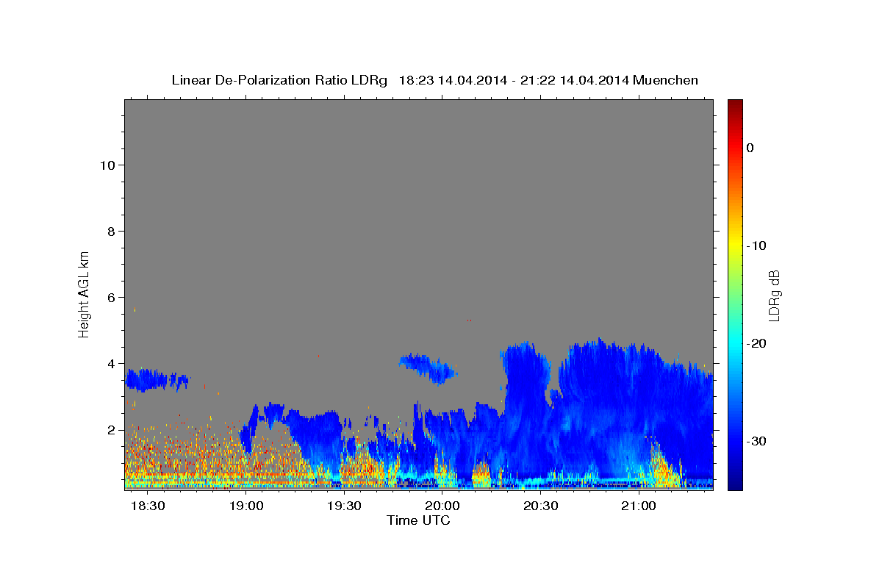Click the 18:30 time axis label
The width and height of the screenshot is (882, 588).
coord(148,506)
